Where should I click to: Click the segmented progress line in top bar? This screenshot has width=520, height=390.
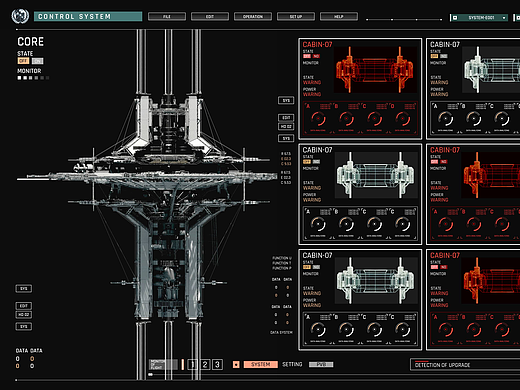[404, 20]
